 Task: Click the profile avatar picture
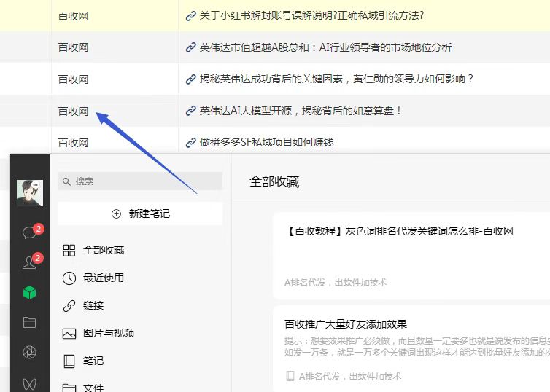click(30, 193)
